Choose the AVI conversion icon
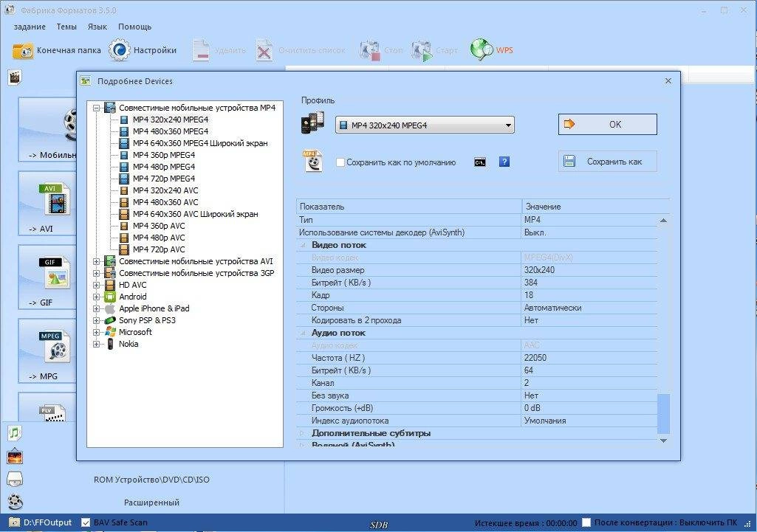757x532 pixels. tap(57, 199)
